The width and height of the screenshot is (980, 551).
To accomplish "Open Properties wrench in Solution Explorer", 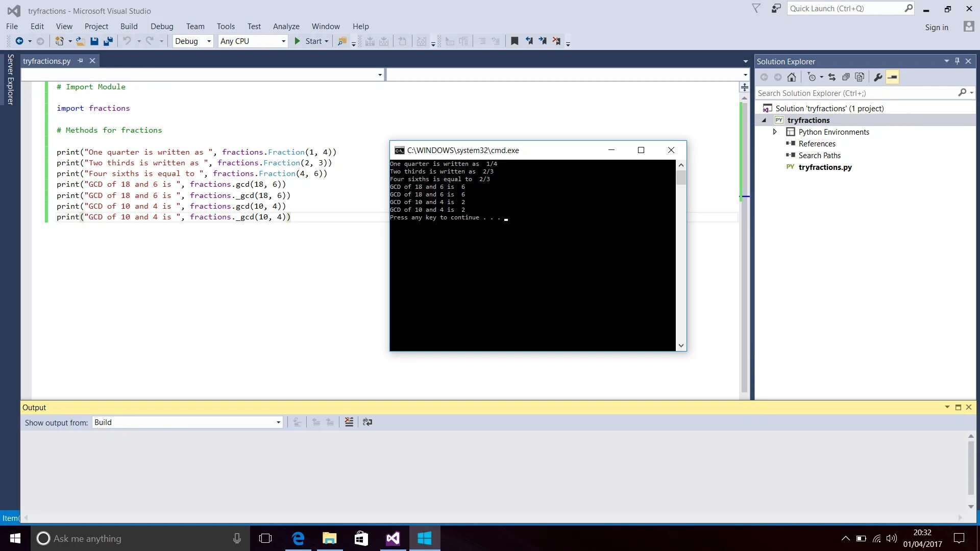I will (x=878, y=78).
